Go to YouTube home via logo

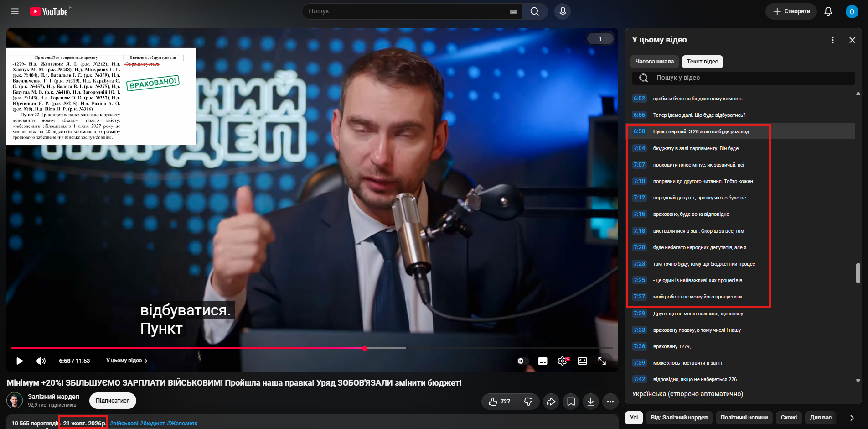point(49,11)
